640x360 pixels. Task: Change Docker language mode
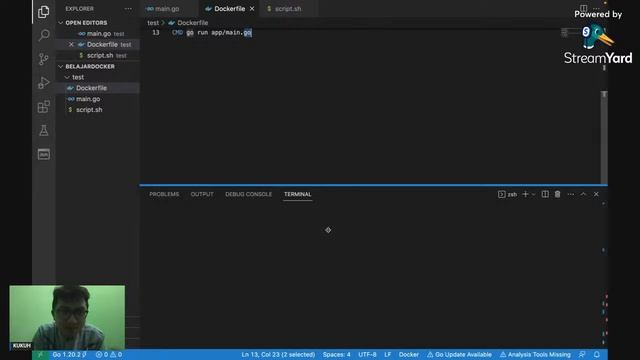pos(409,355)
